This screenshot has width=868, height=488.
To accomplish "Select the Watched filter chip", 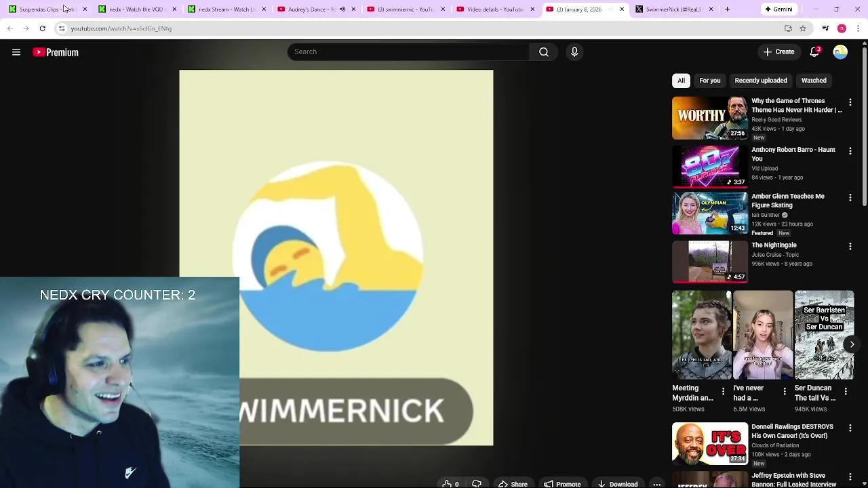I will [x=814, y=81].
